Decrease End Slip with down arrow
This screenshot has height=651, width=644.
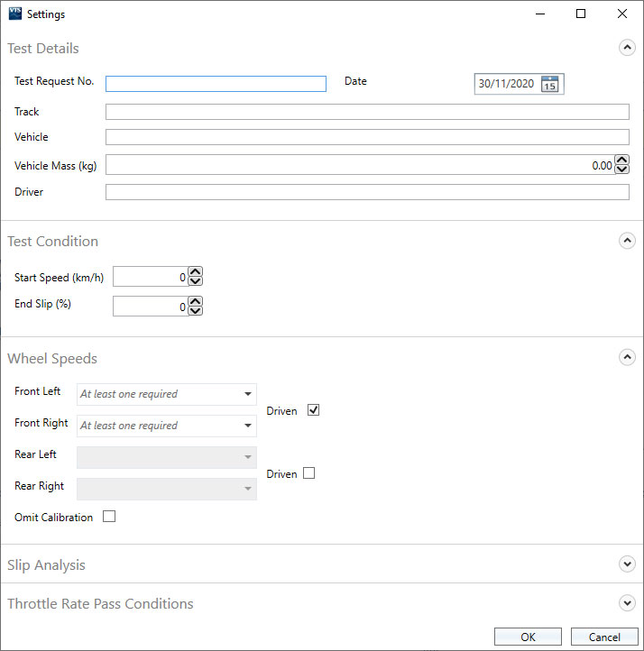point(196,311)
